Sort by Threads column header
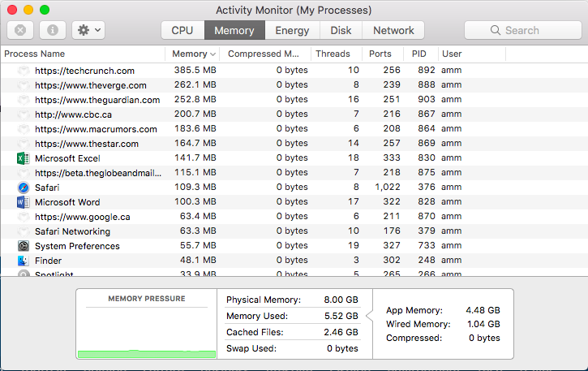The height and width of the screenshot is (371, 588). click(337, 54)
